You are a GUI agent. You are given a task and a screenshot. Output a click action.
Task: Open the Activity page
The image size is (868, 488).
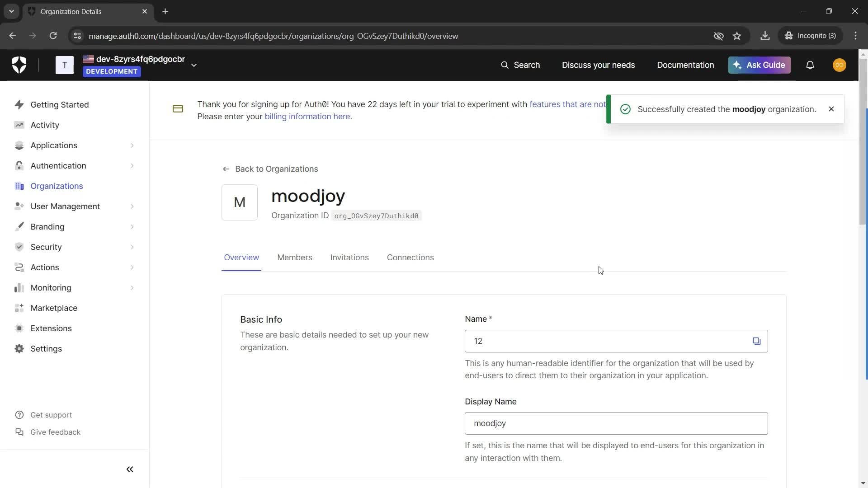[x=45, y=125]
